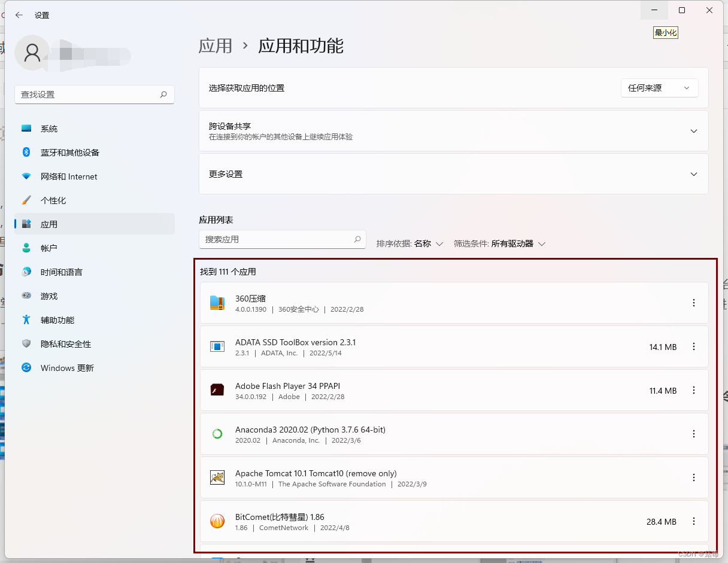The width and height of the screenshot is (728, 563).
Task: Open 帐户 settings
Action: [95, 248]
